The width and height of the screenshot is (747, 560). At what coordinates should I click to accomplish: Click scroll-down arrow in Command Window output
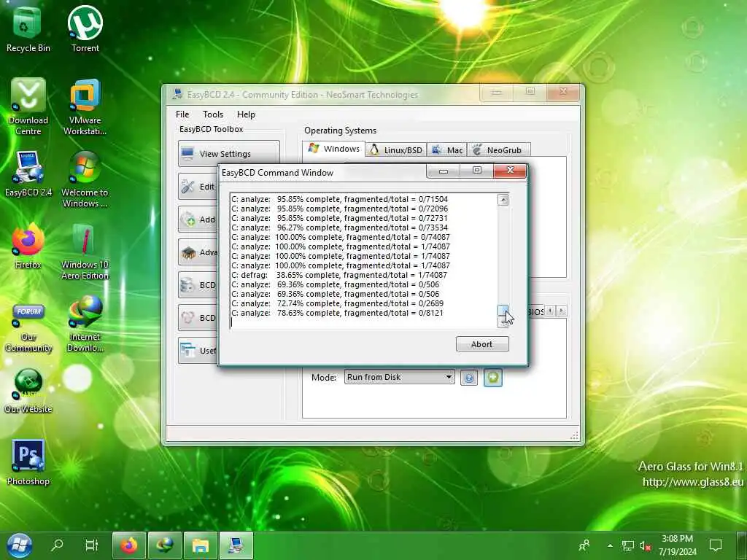tap(503, 323)
